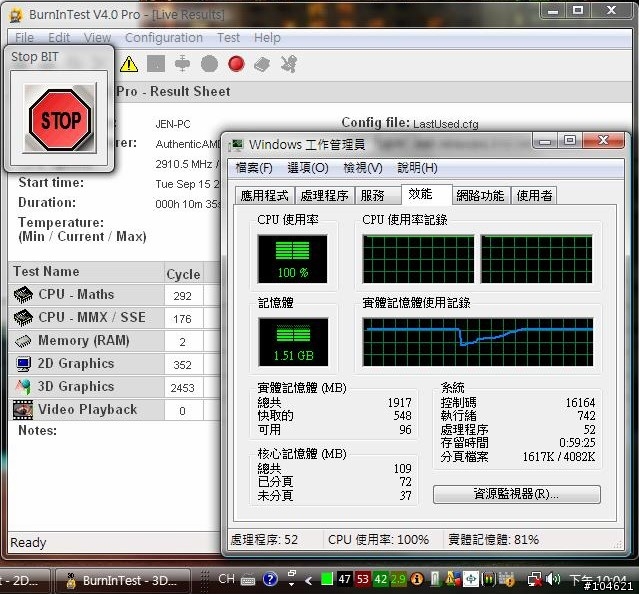Click the green tray icon showing 42
Screen dimensions: 639x594
pos(381,579)
